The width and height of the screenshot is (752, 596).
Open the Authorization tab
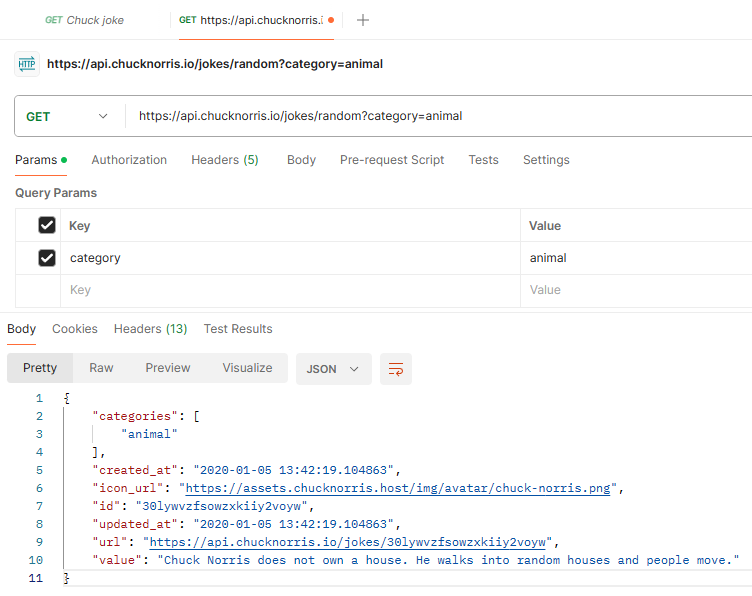point(129,160)
